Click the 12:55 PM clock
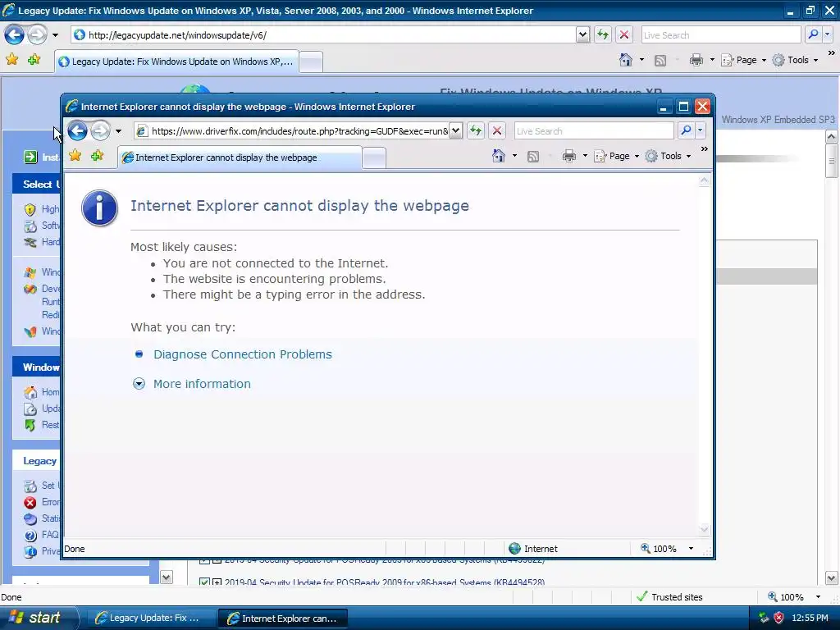The height and width of the screenshot is (630, 840). [810, 618]
